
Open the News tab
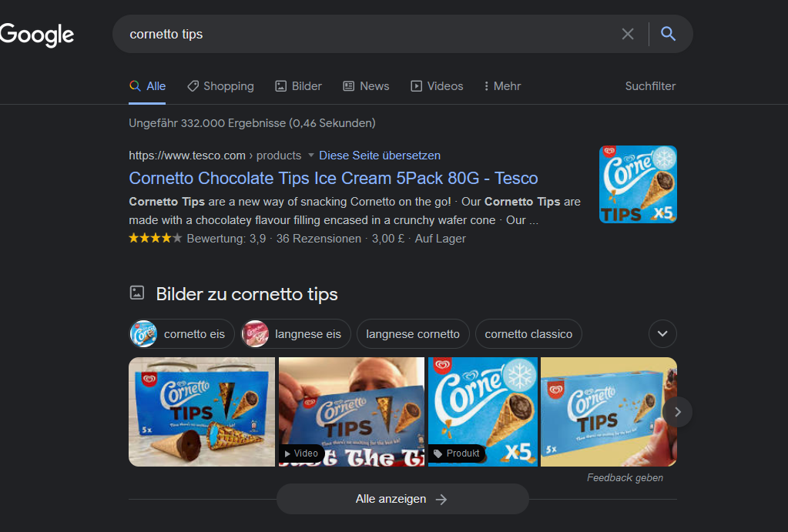(366, 86)
